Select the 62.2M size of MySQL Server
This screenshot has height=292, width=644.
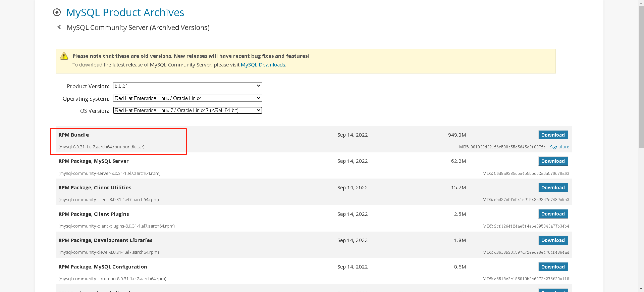point(459,161)
